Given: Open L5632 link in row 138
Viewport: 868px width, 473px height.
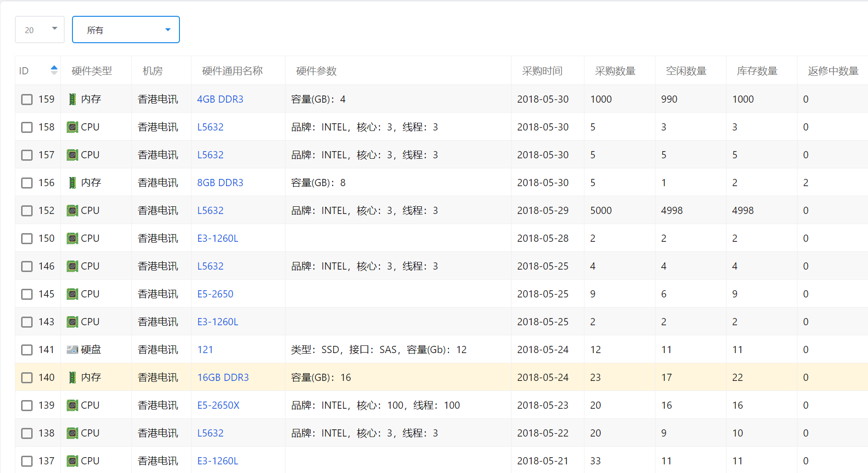Looking at the screenshot, I should pyautogui.click(x=210, y=433).
